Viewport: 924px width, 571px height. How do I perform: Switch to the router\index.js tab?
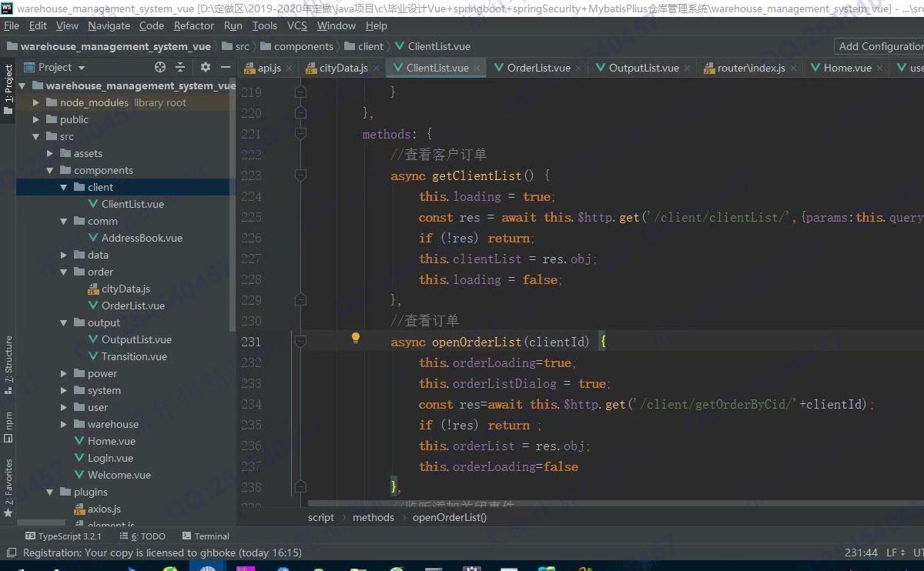[751, 68]
